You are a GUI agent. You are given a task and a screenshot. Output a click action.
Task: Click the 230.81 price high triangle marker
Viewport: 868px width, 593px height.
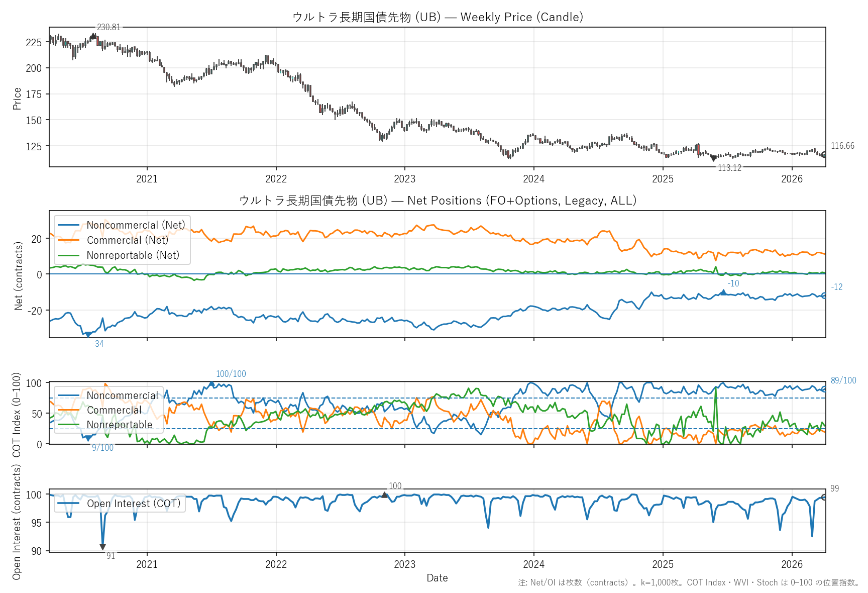coord(93,36)
